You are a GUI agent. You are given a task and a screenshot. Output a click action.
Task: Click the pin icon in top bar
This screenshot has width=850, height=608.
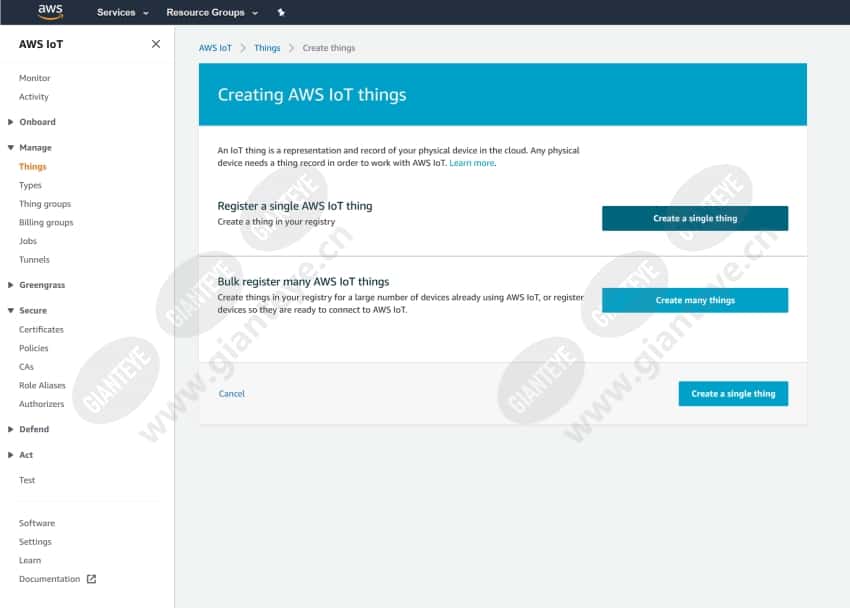pyautogui.click(x=281, y=12)
